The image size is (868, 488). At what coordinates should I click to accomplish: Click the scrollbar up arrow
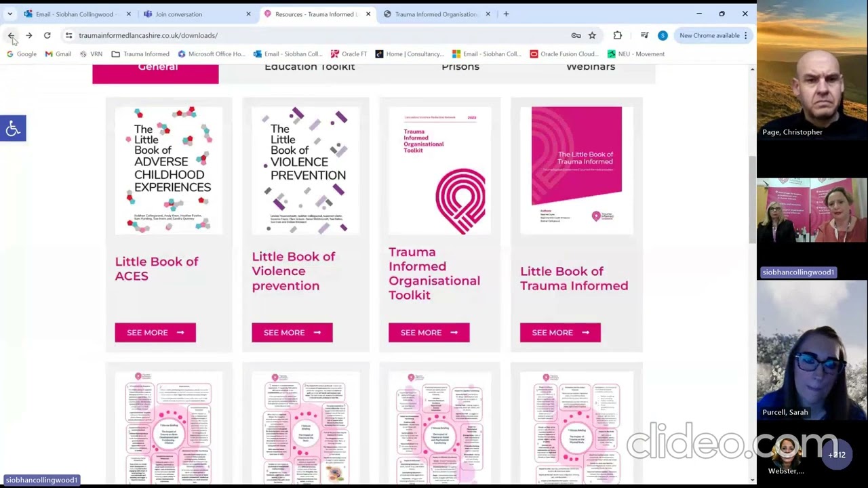coord(752,69)
